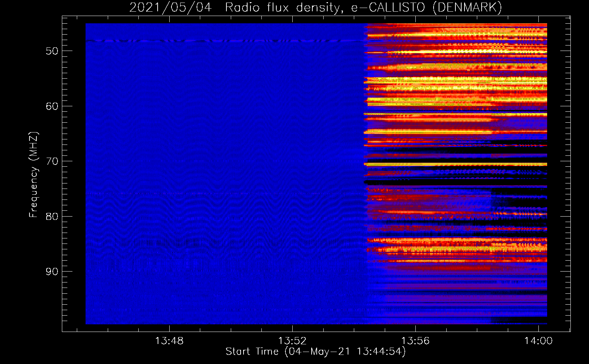Click the 13:56 time tick label
Screen dimensions: 589x364
pos(415,341)
